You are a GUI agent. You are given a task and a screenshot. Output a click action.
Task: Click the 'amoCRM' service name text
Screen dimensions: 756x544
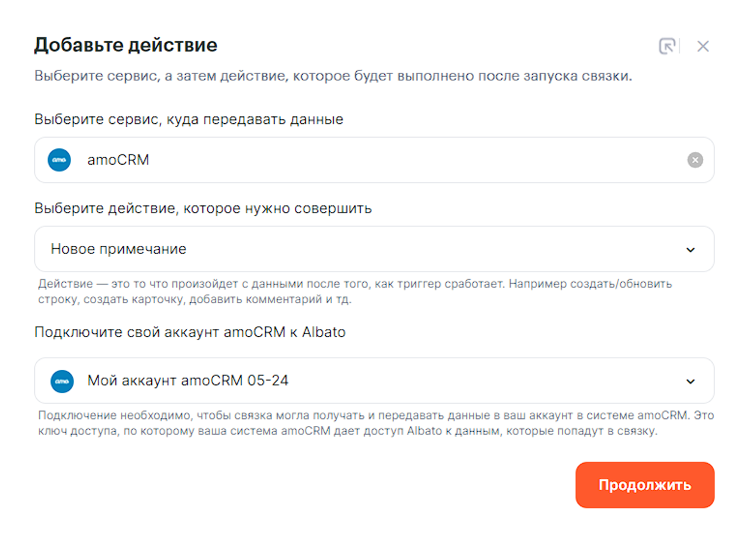point(118,160)
